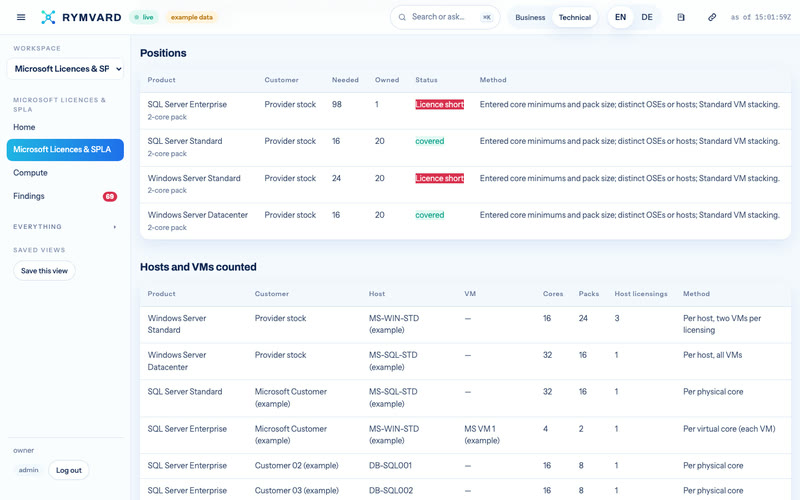Open the hamburger navigation menu

click(21, 17)
